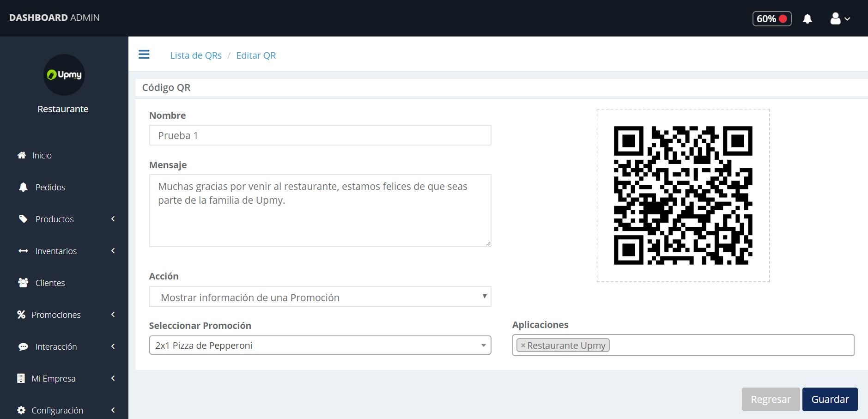Click the Lista de QRs breadcrumb link
Viewport: 868px width, 419px height.
pyautogui.click(x=196, y=55)
